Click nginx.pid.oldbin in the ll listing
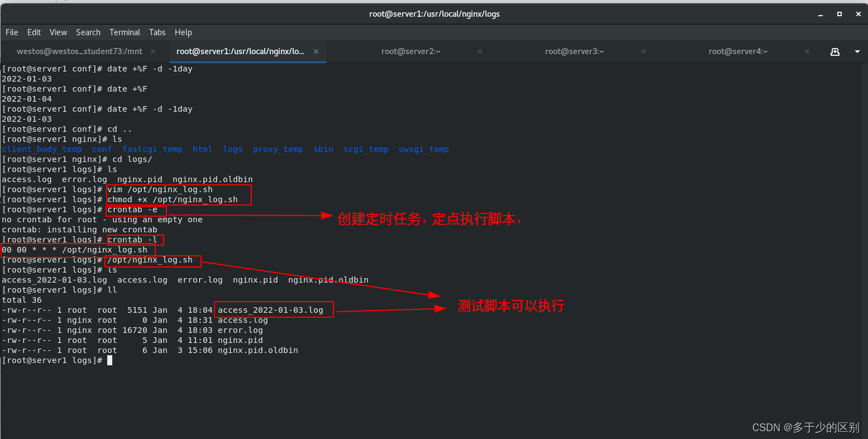Screen dimensions: 868x439 258,350
